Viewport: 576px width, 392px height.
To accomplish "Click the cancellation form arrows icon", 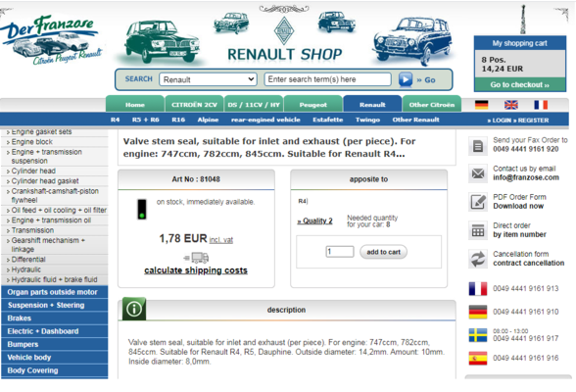I will click(478, 259).
